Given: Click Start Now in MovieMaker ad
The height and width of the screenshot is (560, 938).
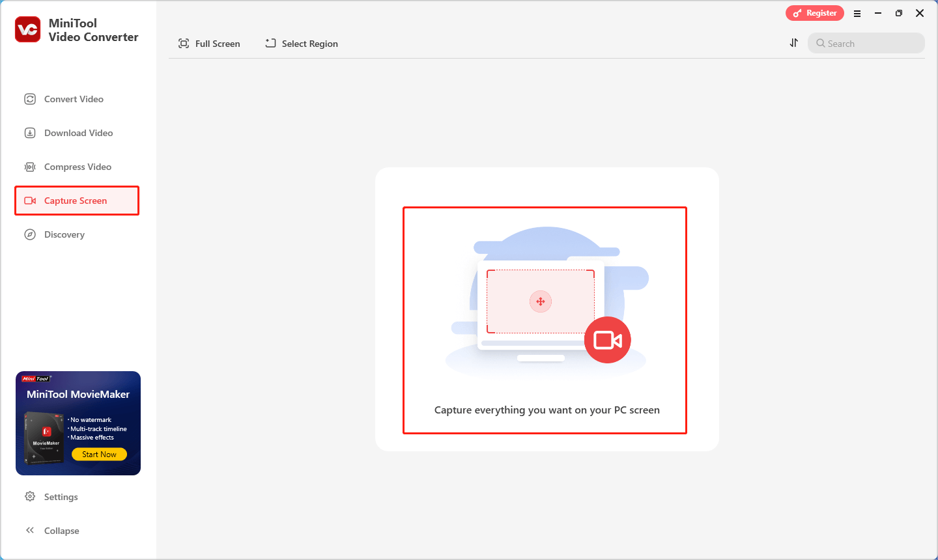Looking at the screenshot, I should [99, 455].
